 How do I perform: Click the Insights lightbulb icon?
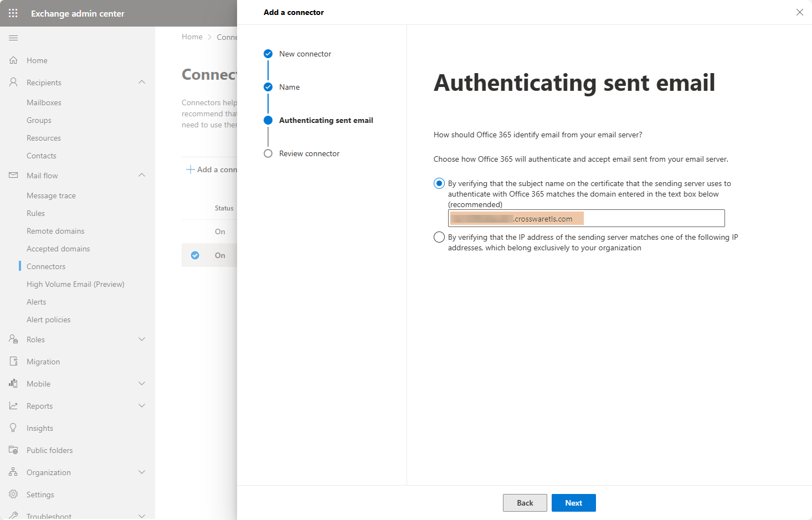tap(13, 428)
